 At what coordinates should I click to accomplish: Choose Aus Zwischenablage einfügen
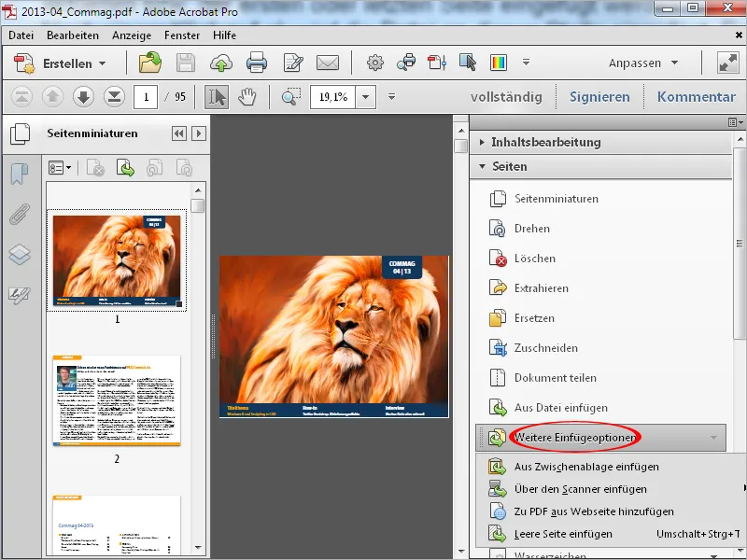[x=611, y=467]
